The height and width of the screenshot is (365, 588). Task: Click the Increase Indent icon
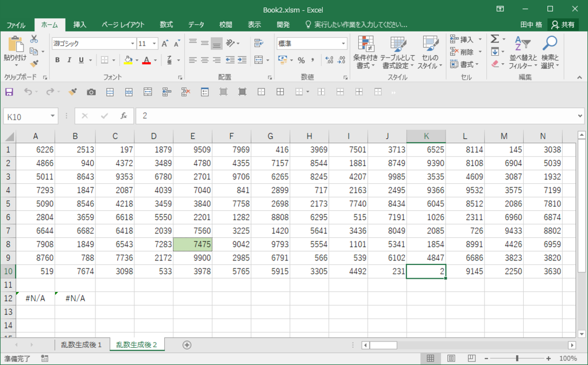pyautogui.click(x=242, y=60)
